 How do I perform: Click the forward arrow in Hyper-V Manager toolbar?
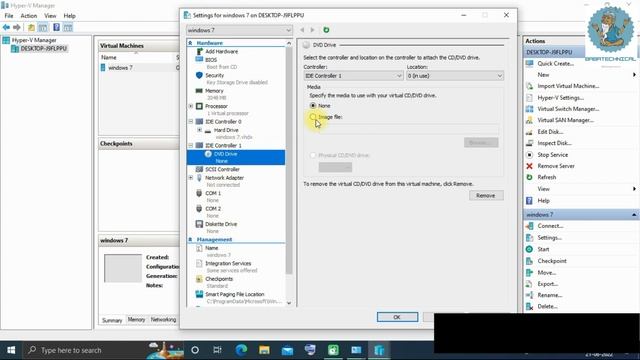pyautogui.click(x=17, y=27)
